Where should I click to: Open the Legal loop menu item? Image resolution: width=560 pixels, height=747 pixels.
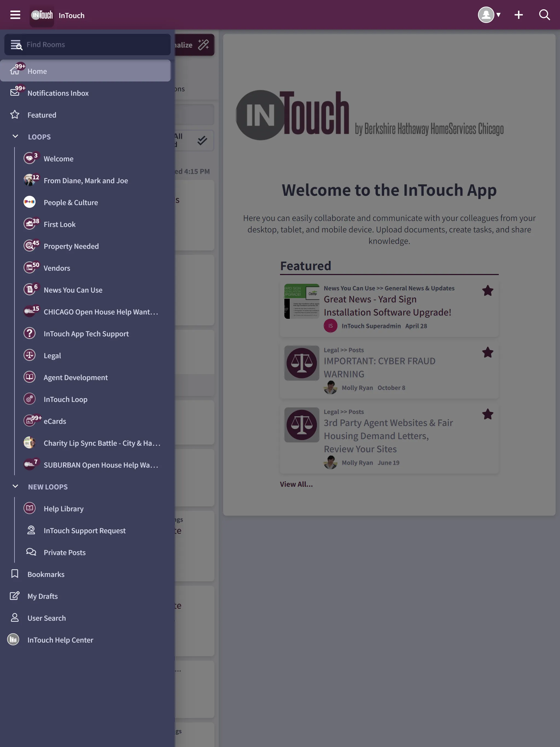[x=52, y=356]
